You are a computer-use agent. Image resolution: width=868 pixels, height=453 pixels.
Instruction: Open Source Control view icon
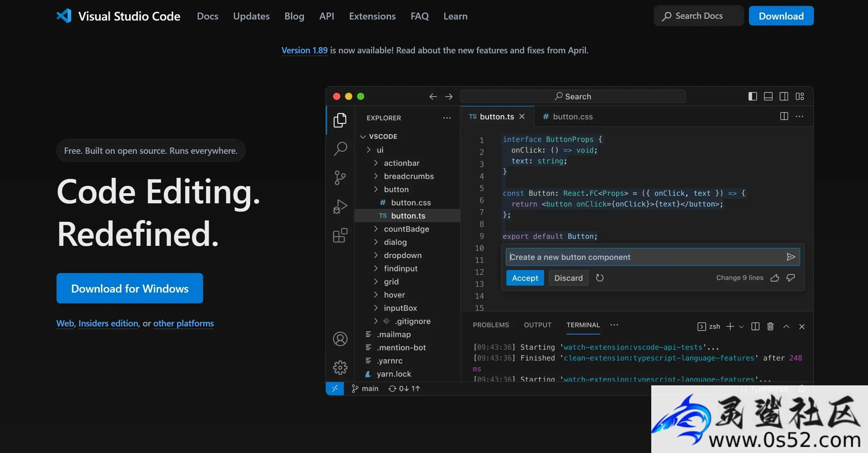(340, 178)
